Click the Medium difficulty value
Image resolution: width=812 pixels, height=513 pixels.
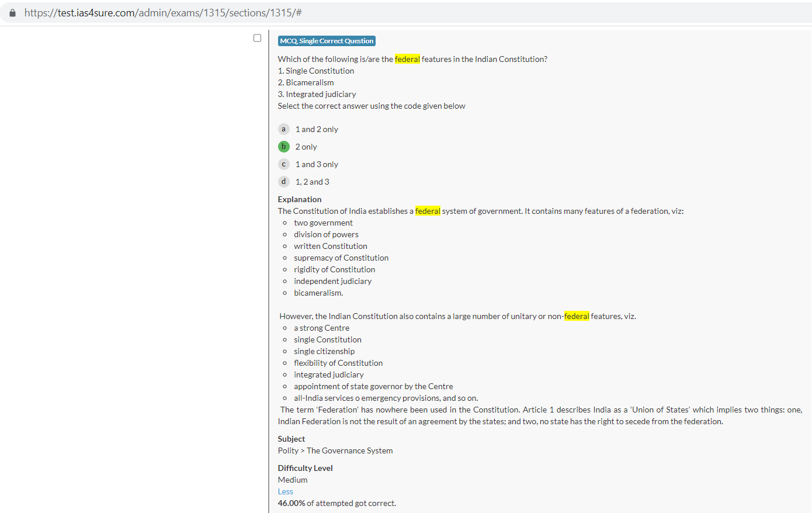[x=293, y=480]
